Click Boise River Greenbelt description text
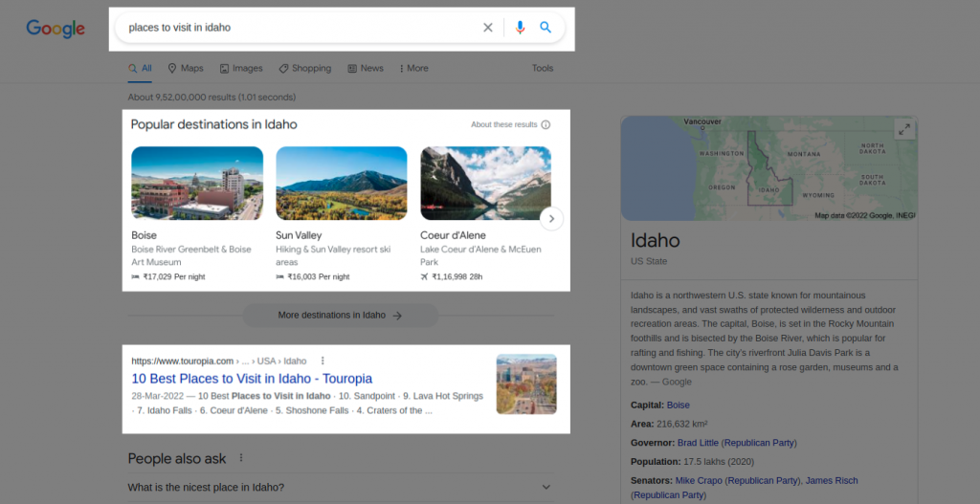Screen dimensions: 980x504 191,255
